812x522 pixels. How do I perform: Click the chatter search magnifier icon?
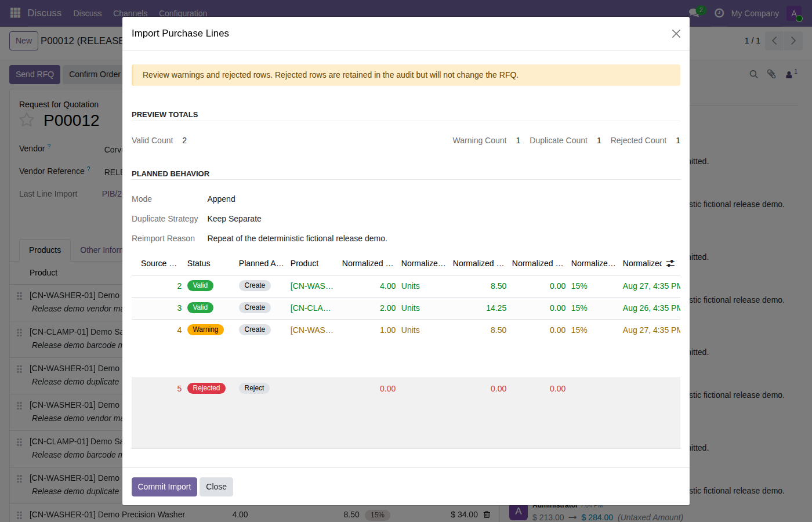[x=753, y=74]
